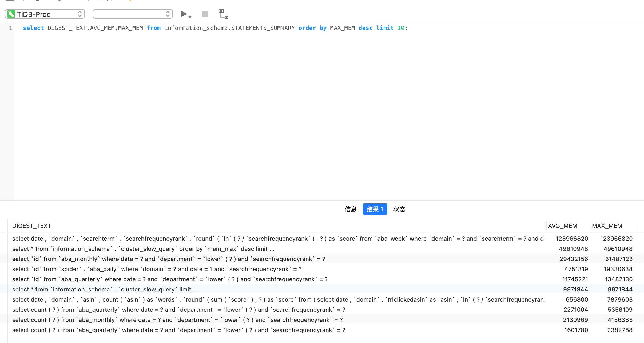Click the MAX_MEM cell 49610948
The width and height of the screenshot is (644, 343).
tap(618, 249)
